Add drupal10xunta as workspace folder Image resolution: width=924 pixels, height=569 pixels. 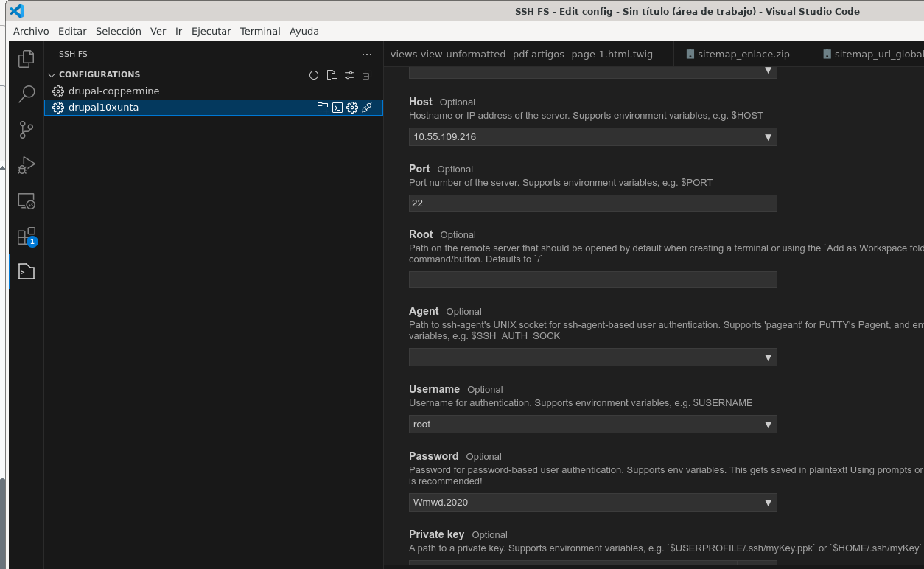tap(323, 108)
